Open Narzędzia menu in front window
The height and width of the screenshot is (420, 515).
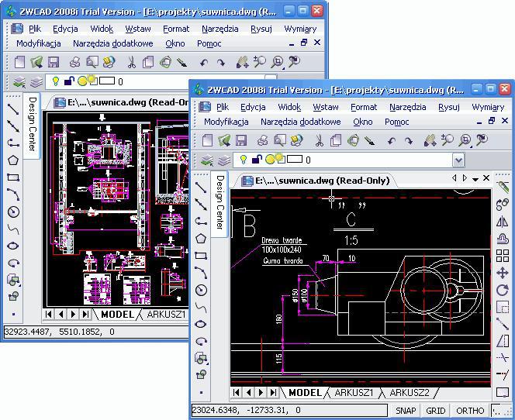coord(408,107)
